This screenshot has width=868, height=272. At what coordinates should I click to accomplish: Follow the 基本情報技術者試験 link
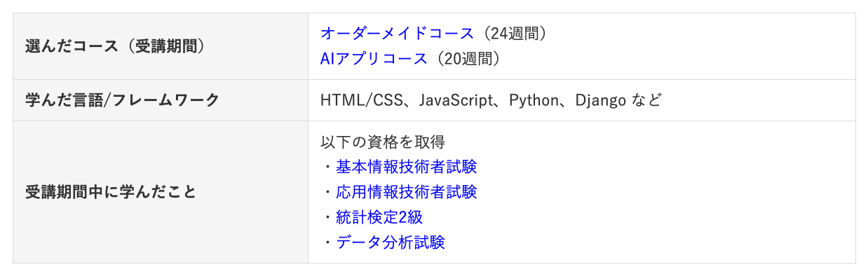pyautogui.click(x=407, y=167)
